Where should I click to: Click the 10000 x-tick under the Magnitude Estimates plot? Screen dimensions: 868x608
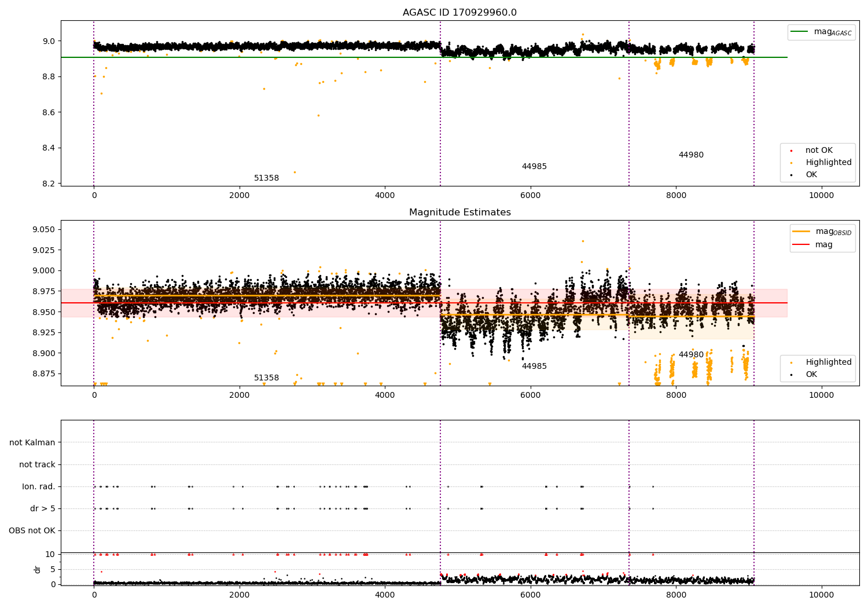(821, 395)
